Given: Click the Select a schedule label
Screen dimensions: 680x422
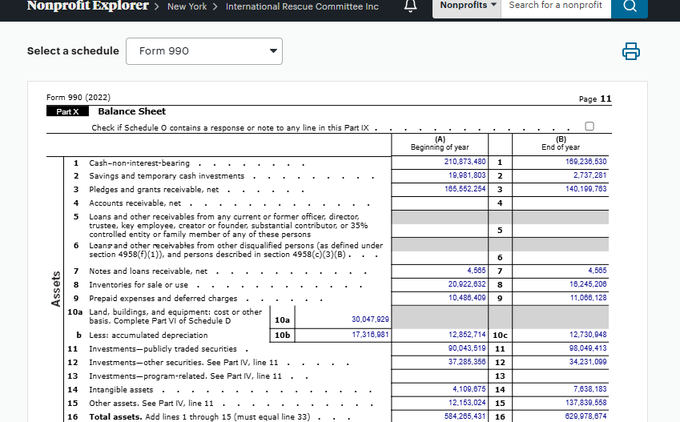Looking at the screenshot, I should 73,51.
